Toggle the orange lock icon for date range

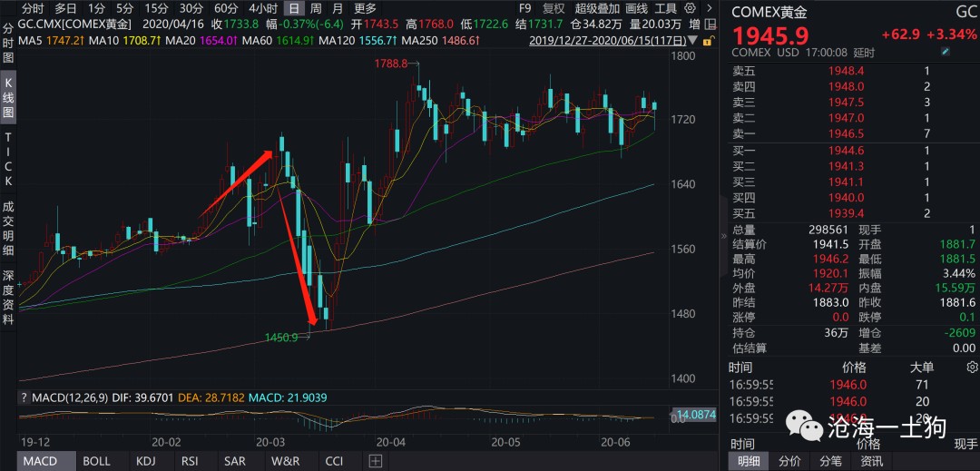coord(707,41)
